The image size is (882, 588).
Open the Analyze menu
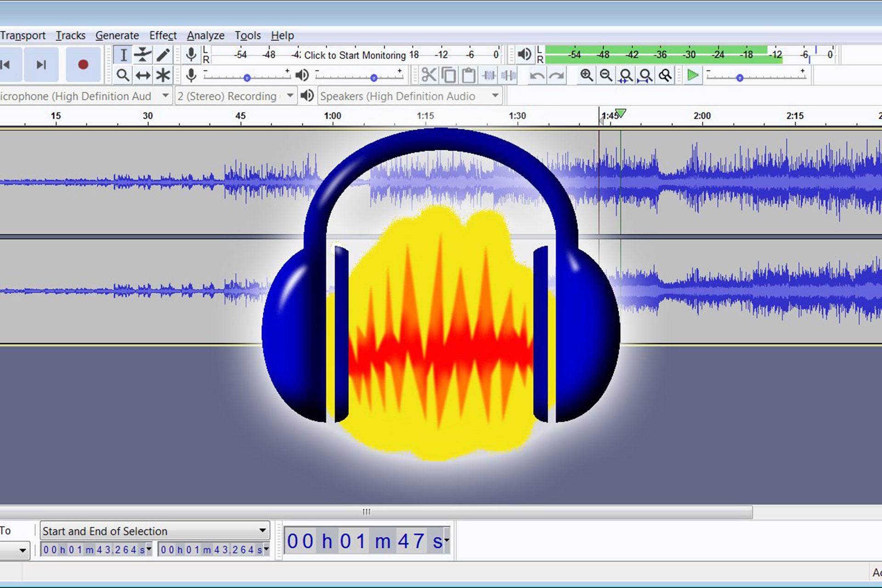[205, 35]
